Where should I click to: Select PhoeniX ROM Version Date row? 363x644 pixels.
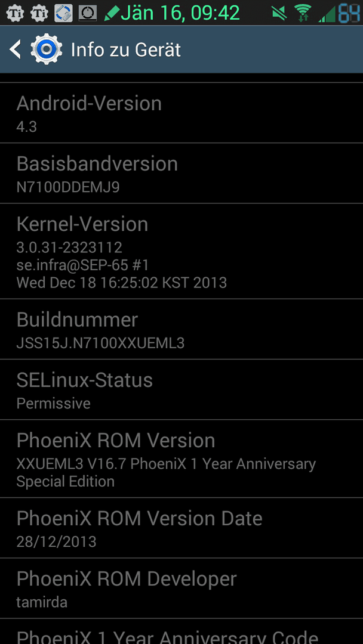click(181, 528)
